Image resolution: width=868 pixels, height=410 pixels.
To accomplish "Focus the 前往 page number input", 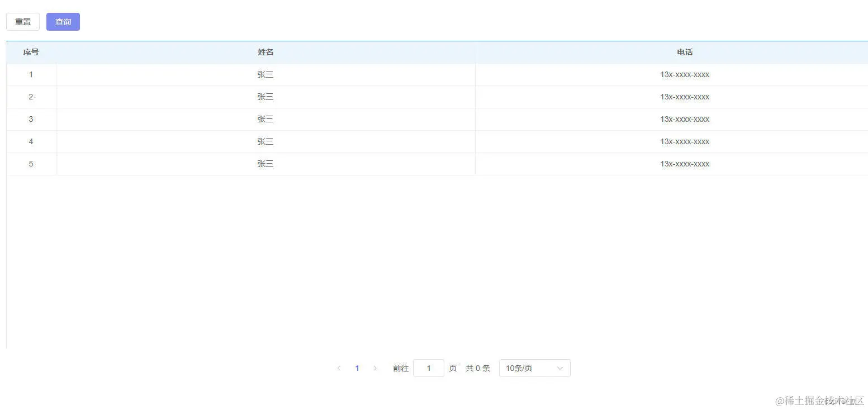I will click(429, 368).
